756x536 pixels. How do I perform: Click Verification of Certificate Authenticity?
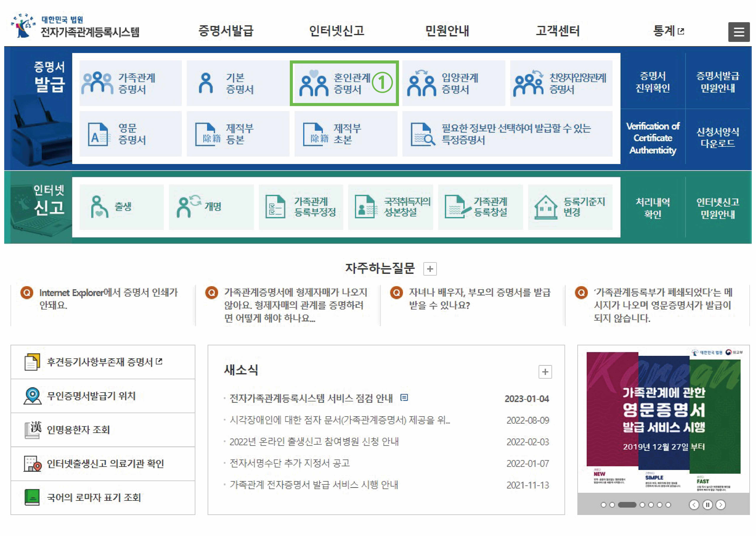coord(653,138)
